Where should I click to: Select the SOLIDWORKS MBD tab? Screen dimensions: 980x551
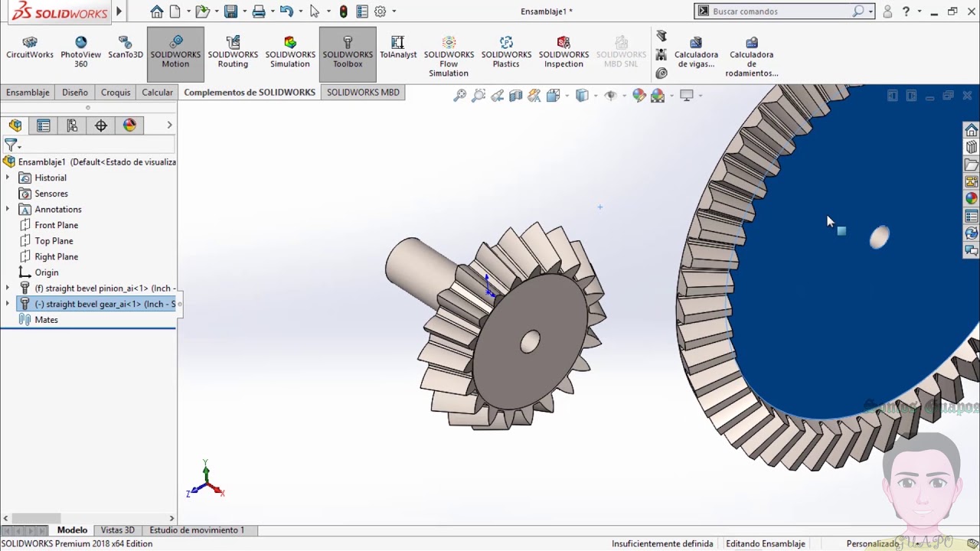coord(363,92)
